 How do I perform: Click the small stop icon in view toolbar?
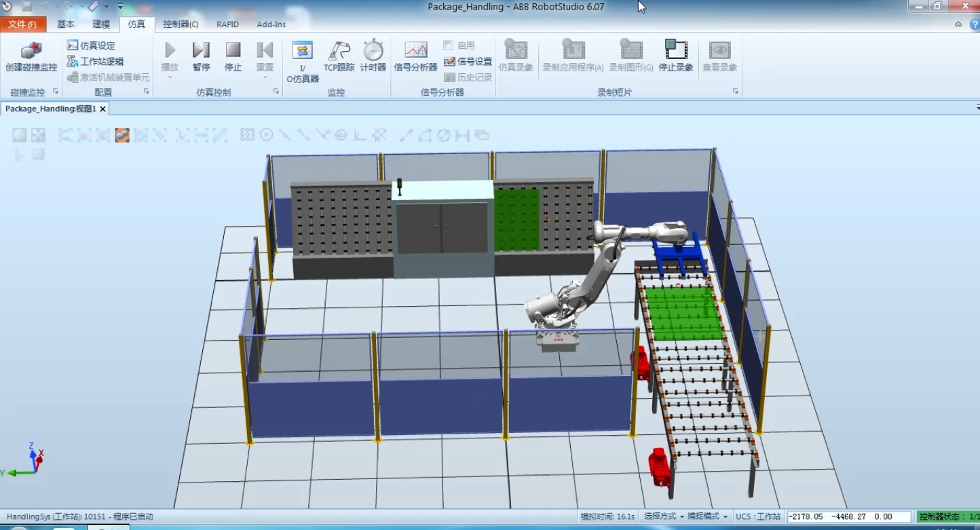click(39, 154)
